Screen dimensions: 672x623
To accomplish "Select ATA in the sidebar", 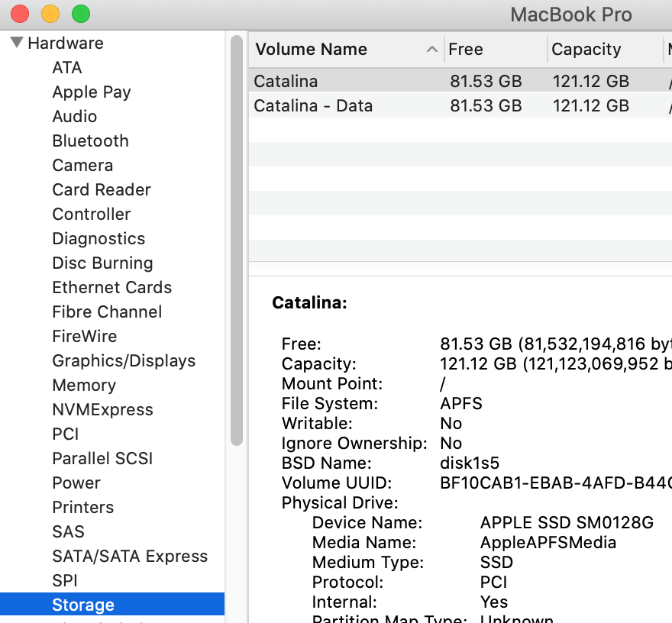I will point(67,68).
